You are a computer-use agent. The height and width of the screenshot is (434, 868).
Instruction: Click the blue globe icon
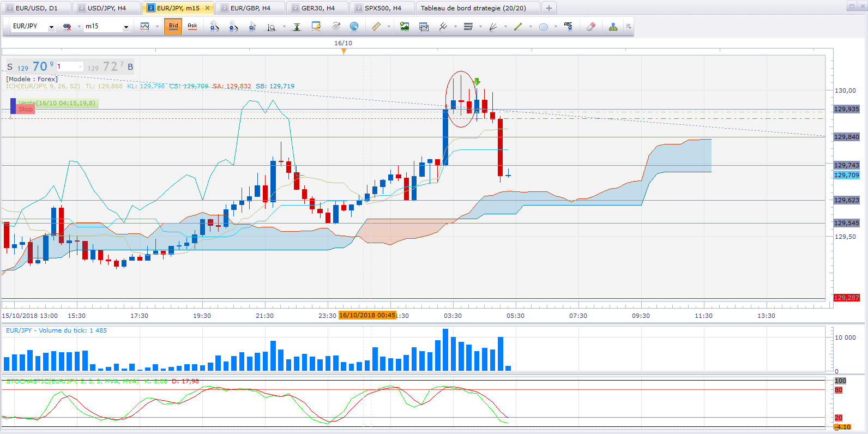[x=354, y=26]
